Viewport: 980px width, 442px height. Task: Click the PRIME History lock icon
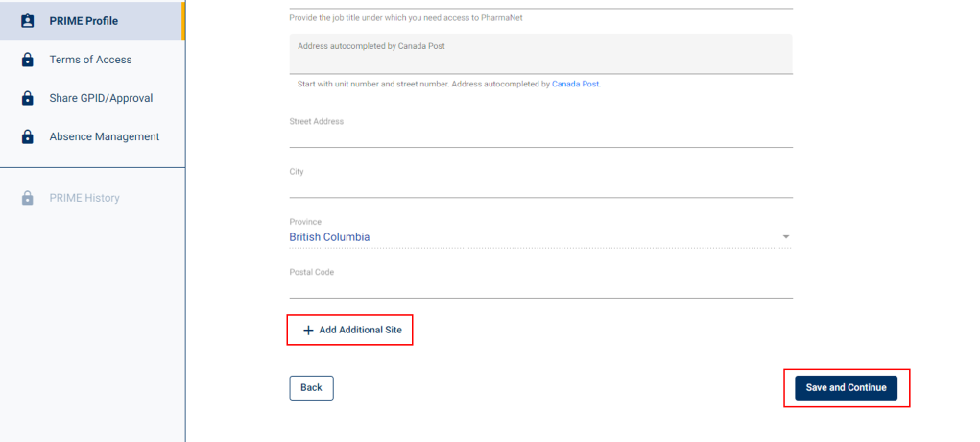pos(28,198)
